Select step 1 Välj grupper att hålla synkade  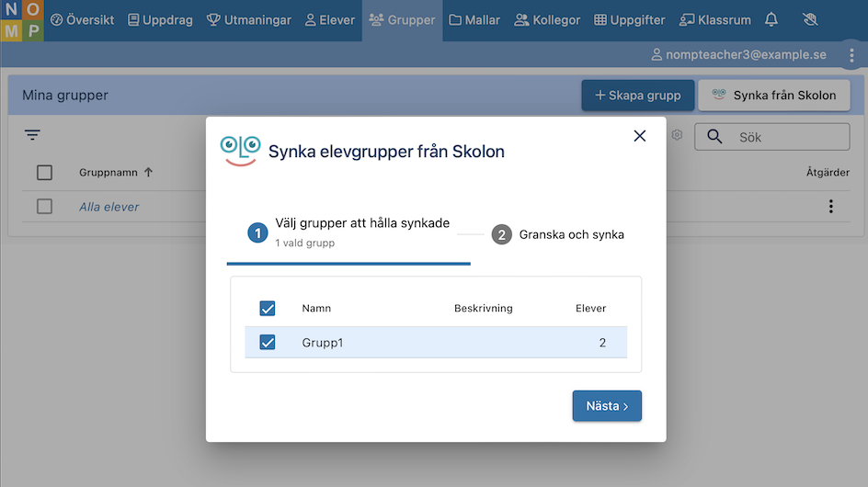point(348,233)
